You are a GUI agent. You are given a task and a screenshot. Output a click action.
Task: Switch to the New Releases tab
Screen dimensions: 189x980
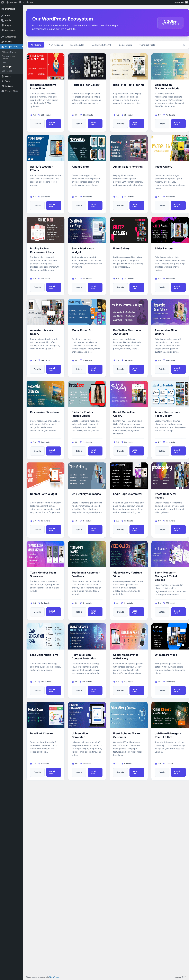[x=56, y=45]
